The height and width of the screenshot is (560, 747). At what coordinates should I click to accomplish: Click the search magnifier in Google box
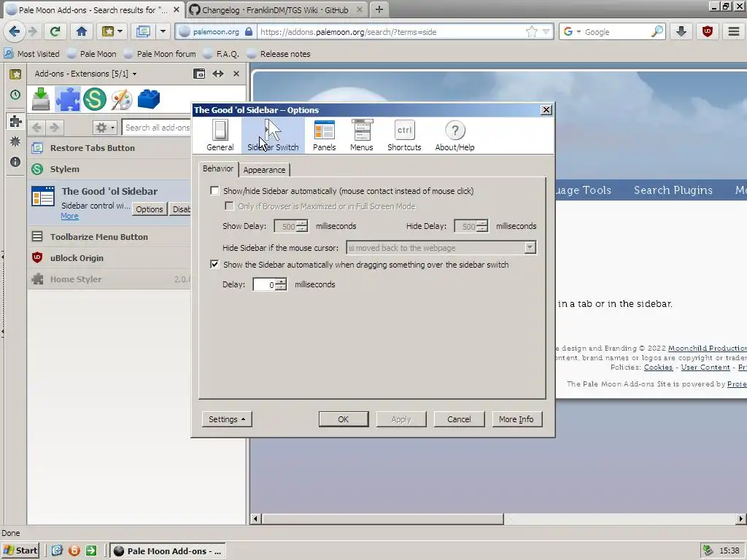[x=657, y=32]
